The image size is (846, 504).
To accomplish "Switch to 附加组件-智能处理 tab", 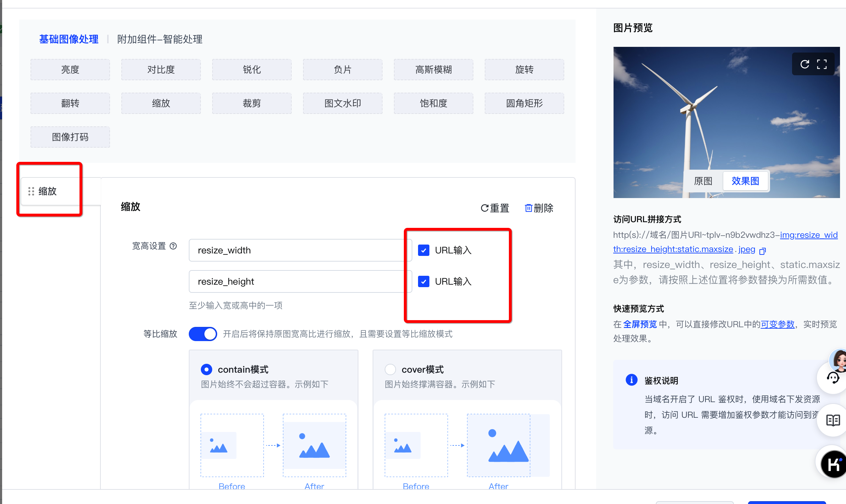I will [160, 39].
